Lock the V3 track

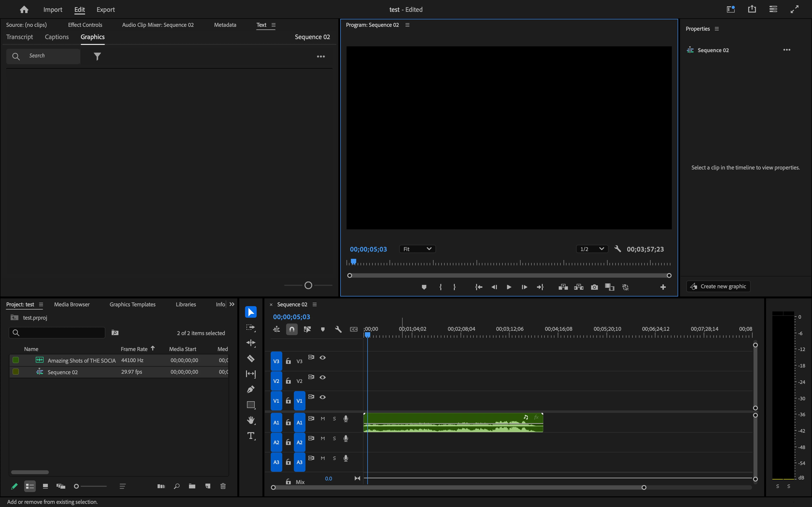click(288, 361)
